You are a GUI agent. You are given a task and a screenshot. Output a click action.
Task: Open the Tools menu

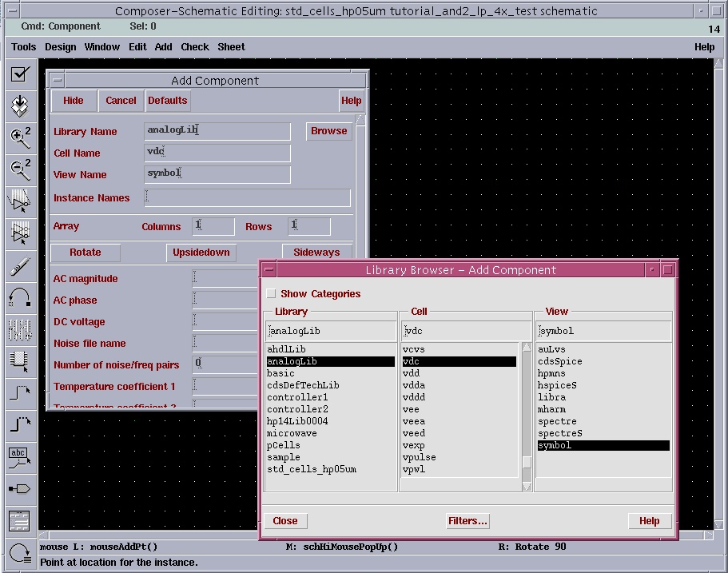point(24,47)
